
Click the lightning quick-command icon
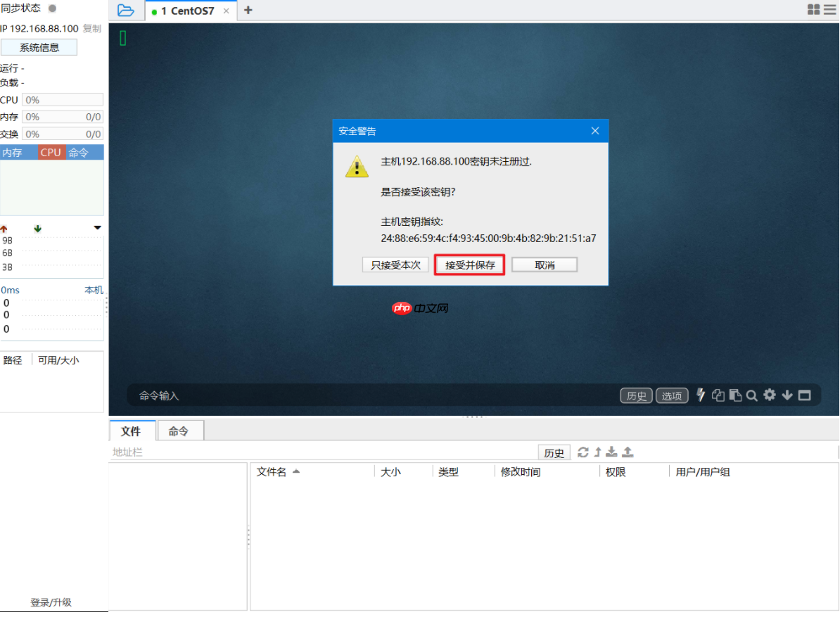point(700,395)
